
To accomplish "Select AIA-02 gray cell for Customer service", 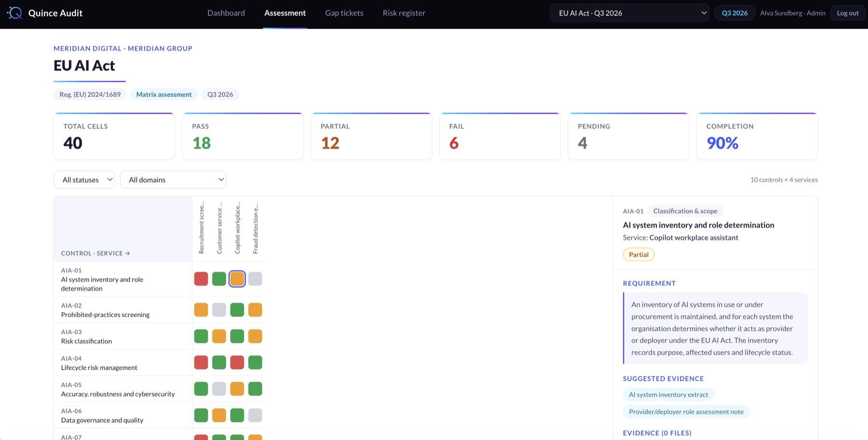I will [x=219, y=310].
